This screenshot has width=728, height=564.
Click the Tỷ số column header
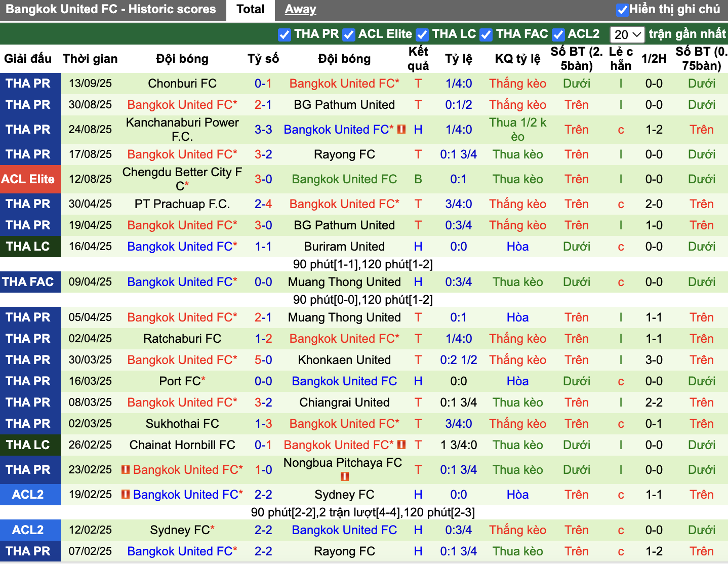(x=263, y=59)
